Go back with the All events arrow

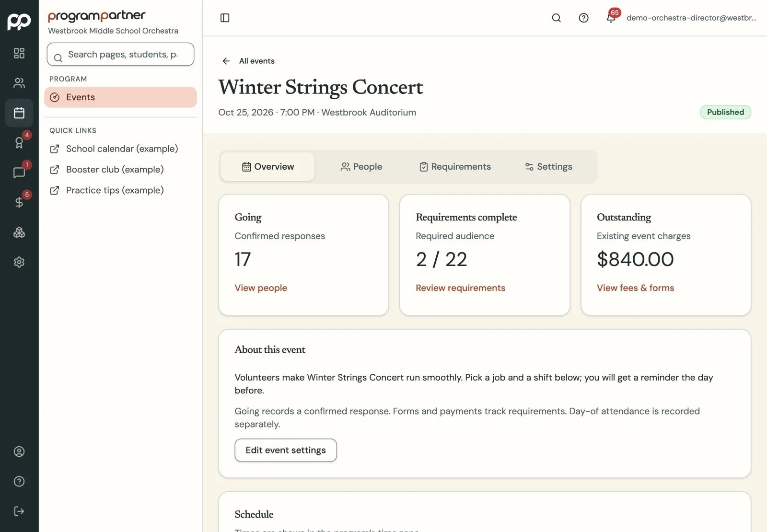click(226, 61)
